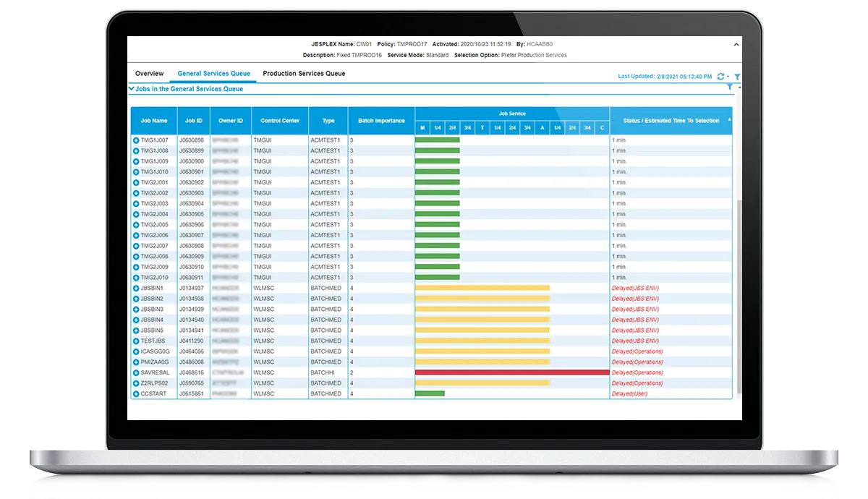This screenshot has height=499, width=868.
Task: Open plus icon beside JBSBIN4
Action: click(136, 320)
